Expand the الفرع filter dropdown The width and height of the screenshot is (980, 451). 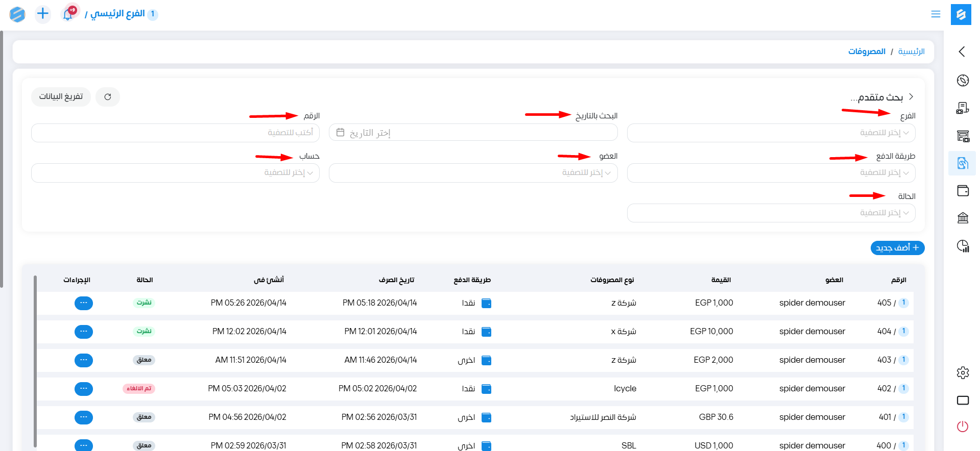point(771,133)
